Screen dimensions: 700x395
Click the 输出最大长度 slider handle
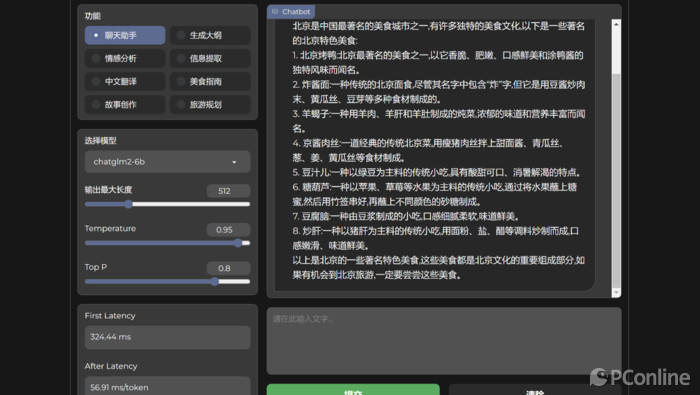[x=129, y=204]
